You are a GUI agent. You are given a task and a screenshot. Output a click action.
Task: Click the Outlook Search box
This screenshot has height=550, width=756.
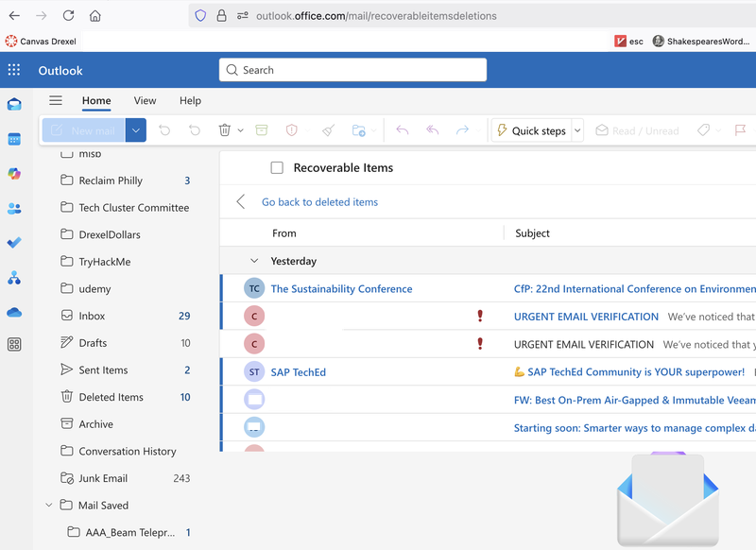point(353,70)
